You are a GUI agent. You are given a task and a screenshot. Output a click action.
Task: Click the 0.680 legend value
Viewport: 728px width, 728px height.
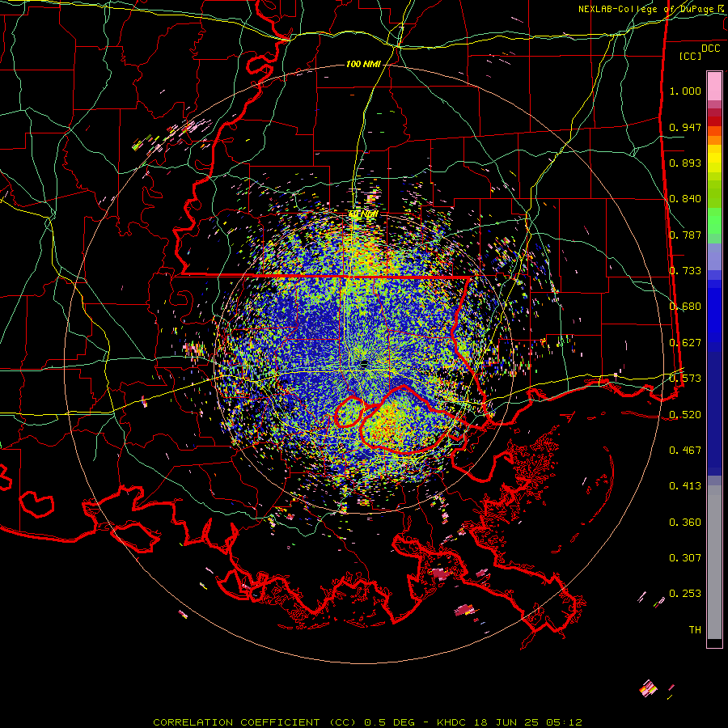pyautogui.click(x=685, y=307)
